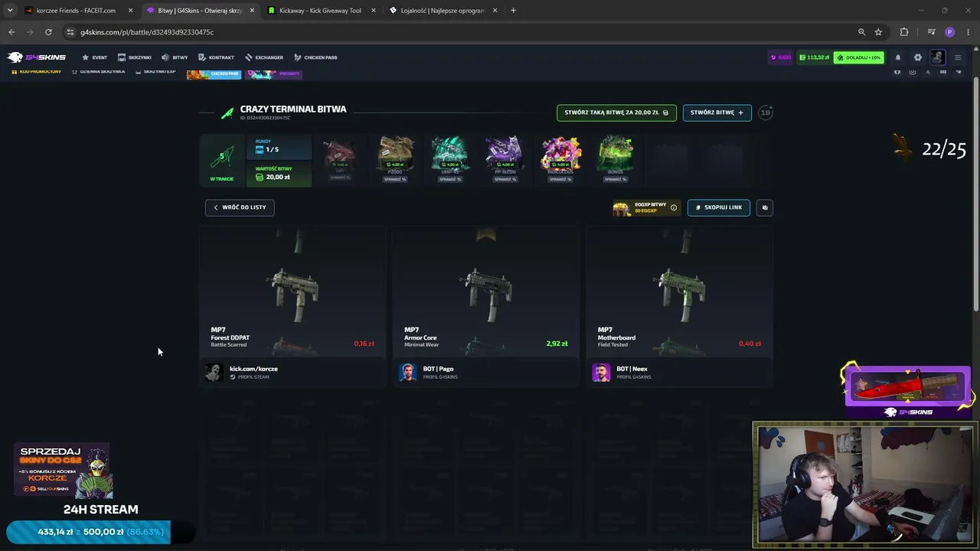This screenshot has width=980, height=551.
Task: Open the Chrome profile avatar
Action: [x=950, y=32]
